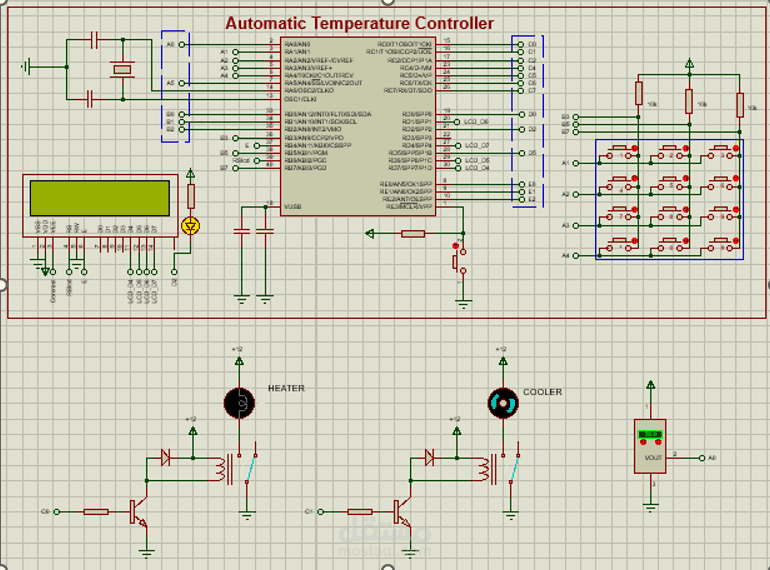Select the cooler relay coil
The height and width of the screenshot is (570, 770).
483,469
